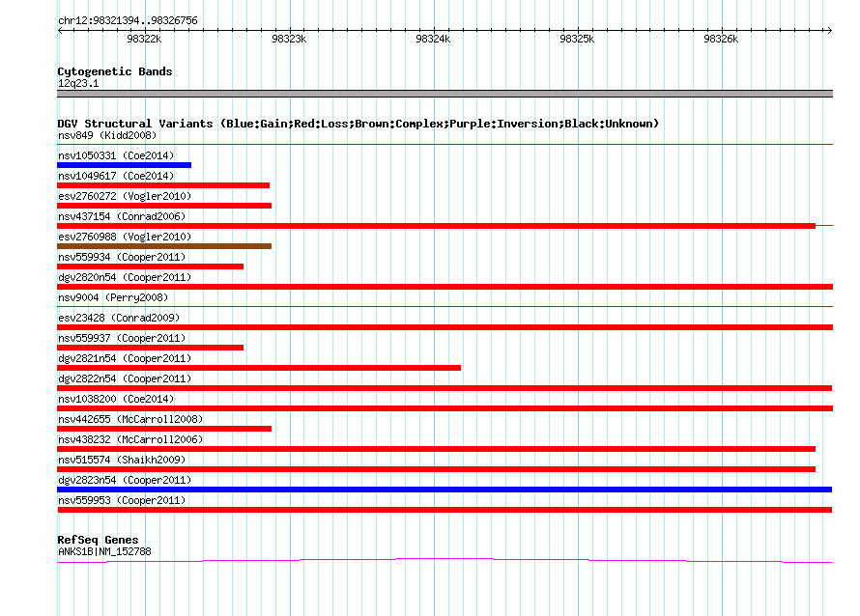Open the esv23428 (Conrad2009) label

coord(119,318)
